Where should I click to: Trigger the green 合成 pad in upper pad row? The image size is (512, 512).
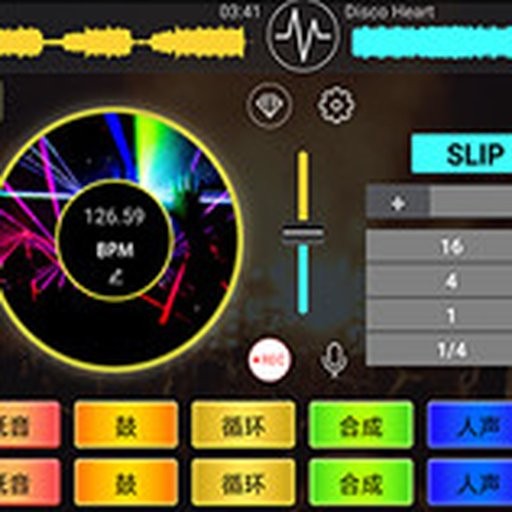click(x=361, y=425)
